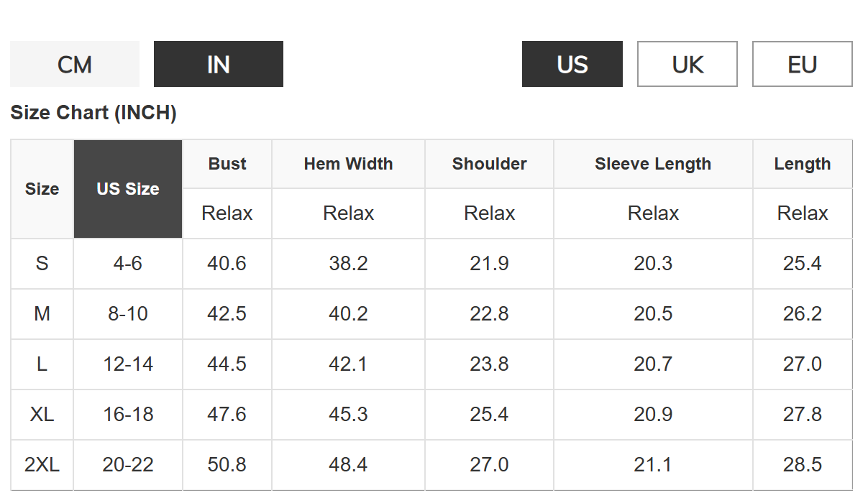Select the M size row label
The width and height of the screenshot is (868, 498).
42,314
